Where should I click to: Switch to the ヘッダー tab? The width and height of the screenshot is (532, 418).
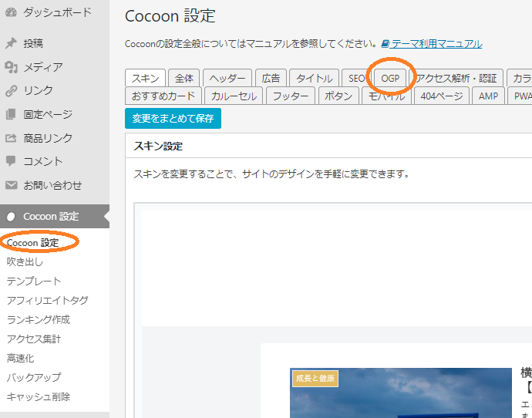(227, 79)
